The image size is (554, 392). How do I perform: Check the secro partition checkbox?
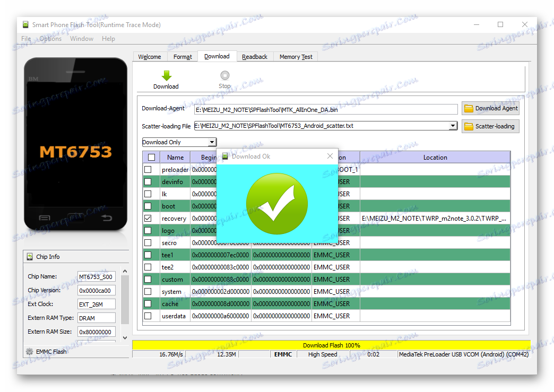coord(148,242)
